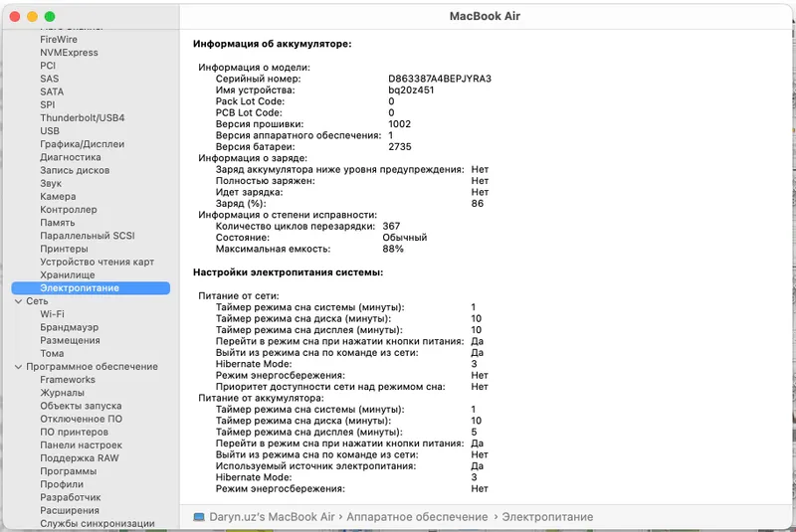Select the SATA sidebar item

click(x=52, y=91)
